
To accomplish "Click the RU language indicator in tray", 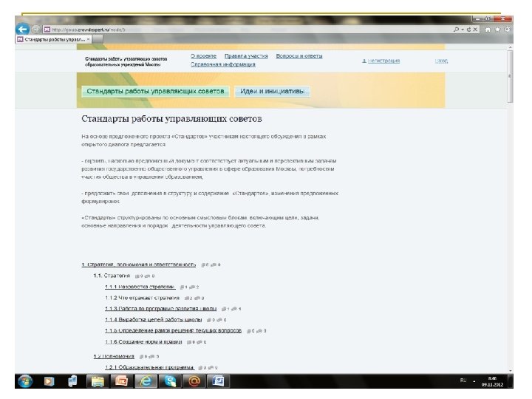I will [x=463, y=381].
